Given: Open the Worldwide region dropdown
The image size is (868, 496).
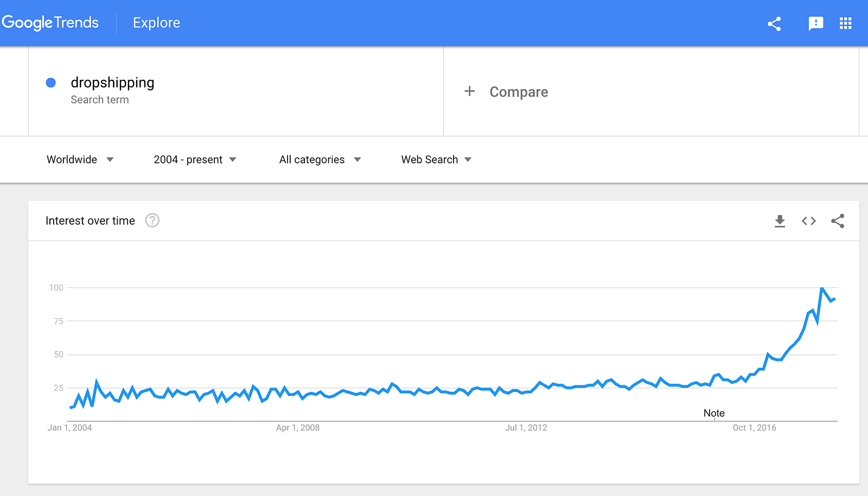Looking at the screenshot, I should coord(80,160).
